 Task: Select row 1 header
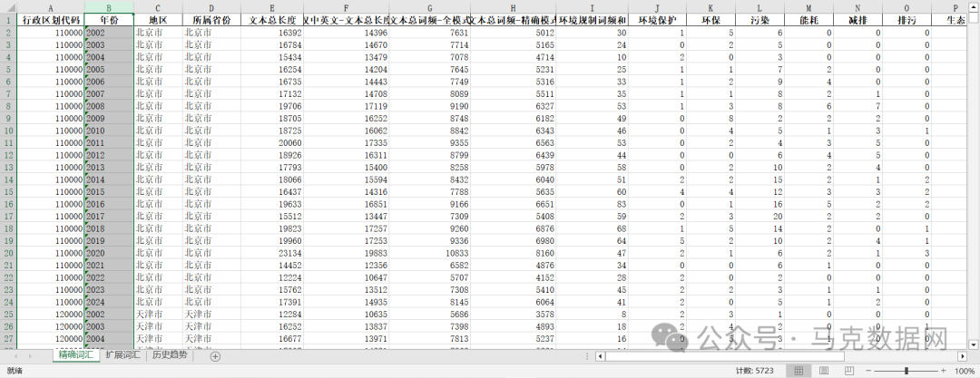[8, 20]
